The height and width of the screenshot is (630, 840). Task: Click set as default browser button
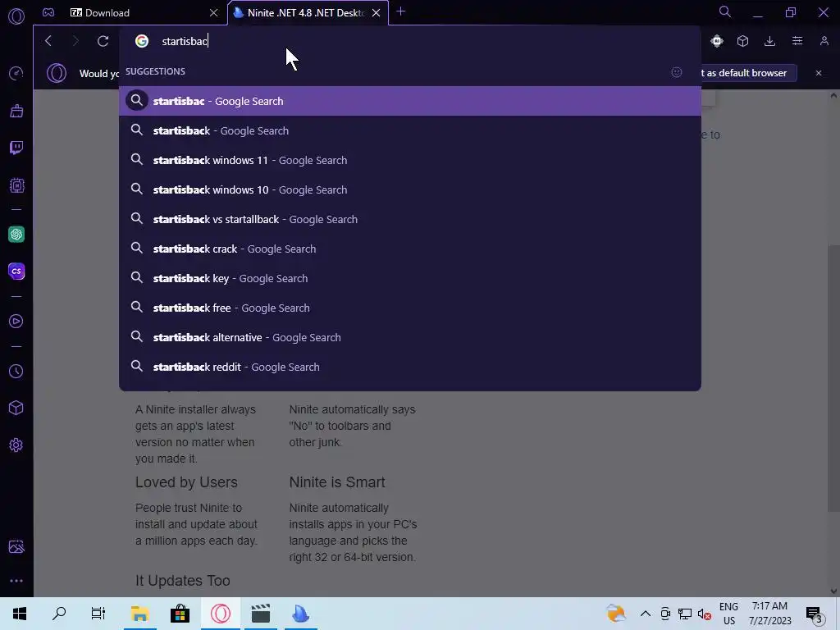click(746, 73)
